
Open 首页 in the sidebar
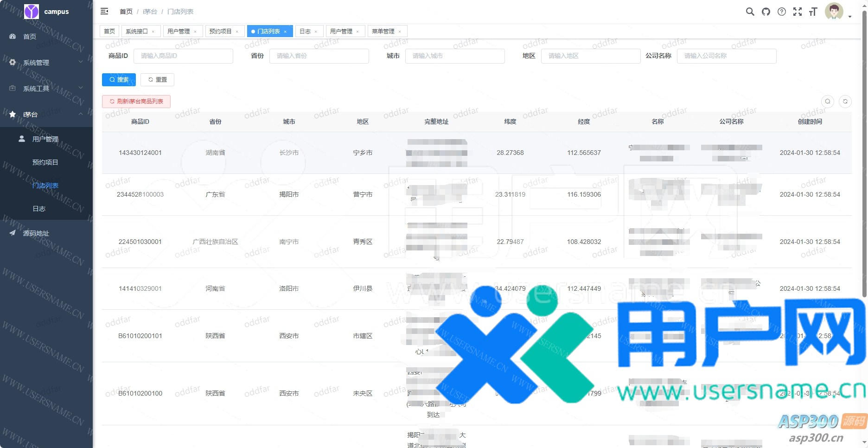[x=46, y=36]
